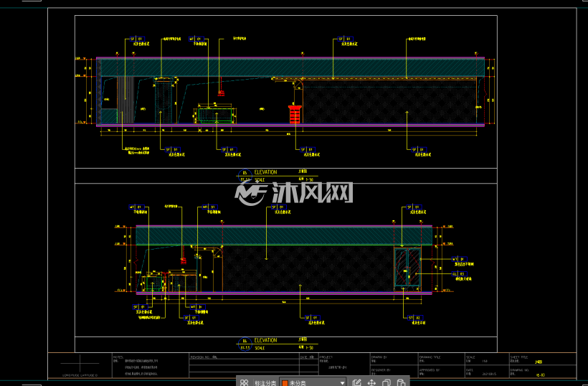Click the 标注分类 label
Image resolution: width=588 pixels, height=386 pixels.
pos(265,383)
